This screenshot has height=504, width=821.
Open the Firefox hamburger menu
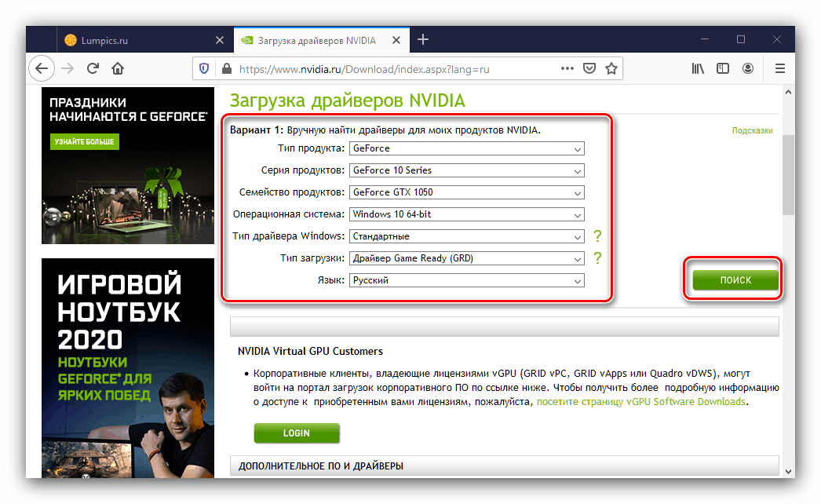(x=779, y=68)
